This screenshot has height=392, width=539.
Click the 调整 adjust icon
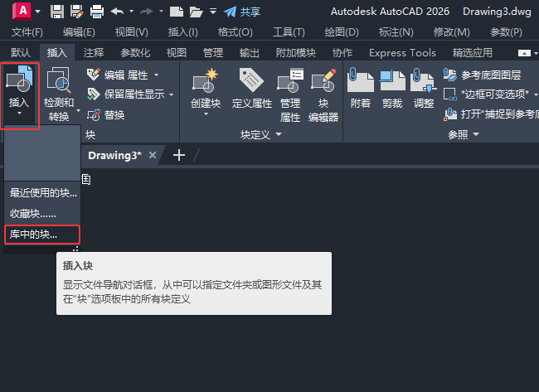[424, 80]
